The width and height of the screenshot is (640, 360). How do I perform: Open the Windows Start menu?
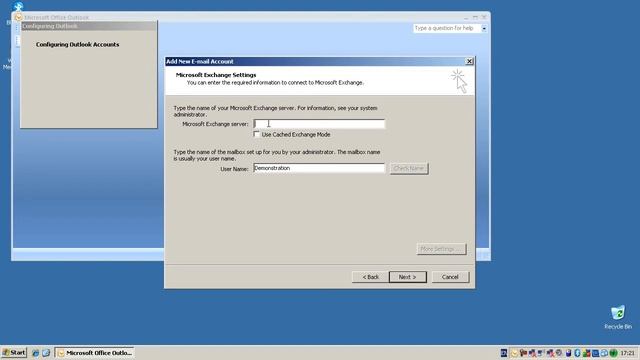14,353
